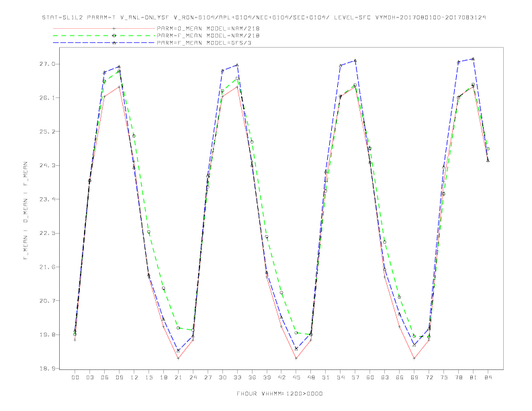Select legend label PARM=O_MEAN MODEL=NAM/218
The image size is (532, 411).
point(208,28)
